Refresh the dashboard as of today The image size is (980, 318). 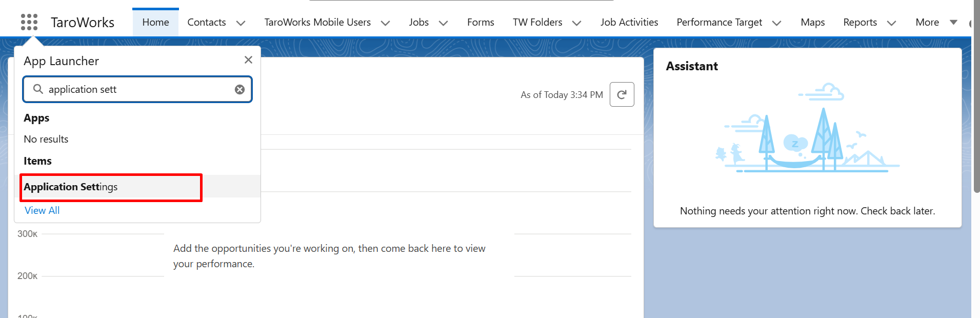tap(622, 94)
